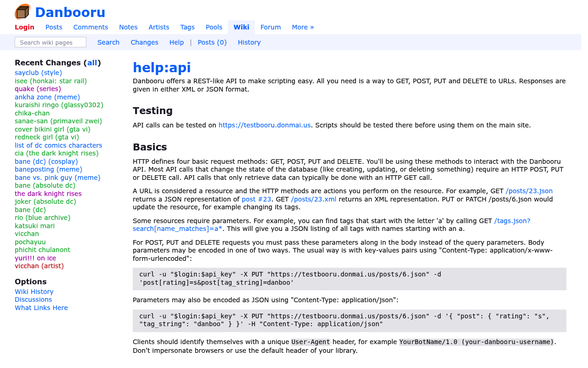
Task: Open pochayuu wiki page
Action: pos(30,242)
